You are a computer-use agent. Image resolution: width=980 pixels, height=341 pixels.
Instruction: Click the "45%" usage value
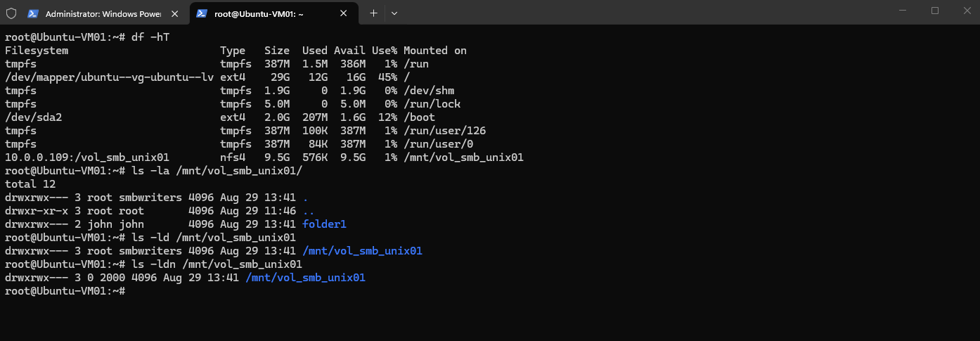pyautogui.click(x=388, y=77)
